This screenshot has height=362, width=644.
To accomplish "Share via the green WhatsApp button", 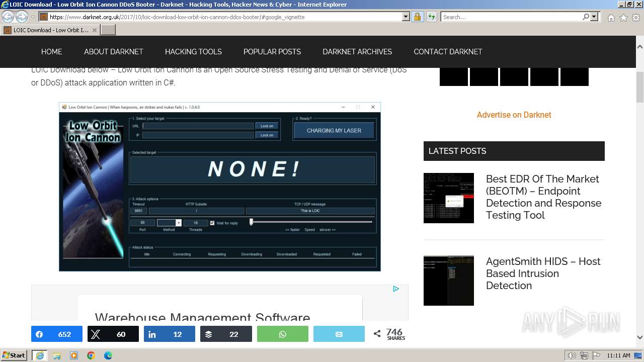I will (x=283, y=334).
